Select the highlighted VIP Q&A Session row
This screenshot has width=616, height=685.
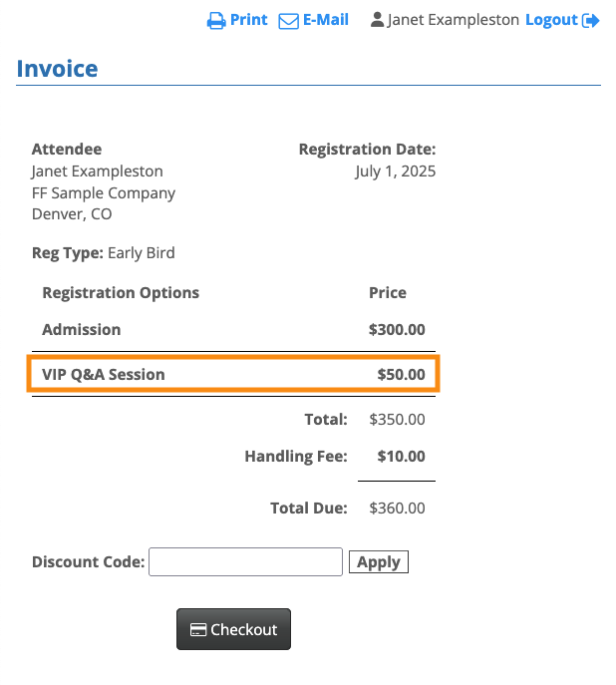(233, 375)
